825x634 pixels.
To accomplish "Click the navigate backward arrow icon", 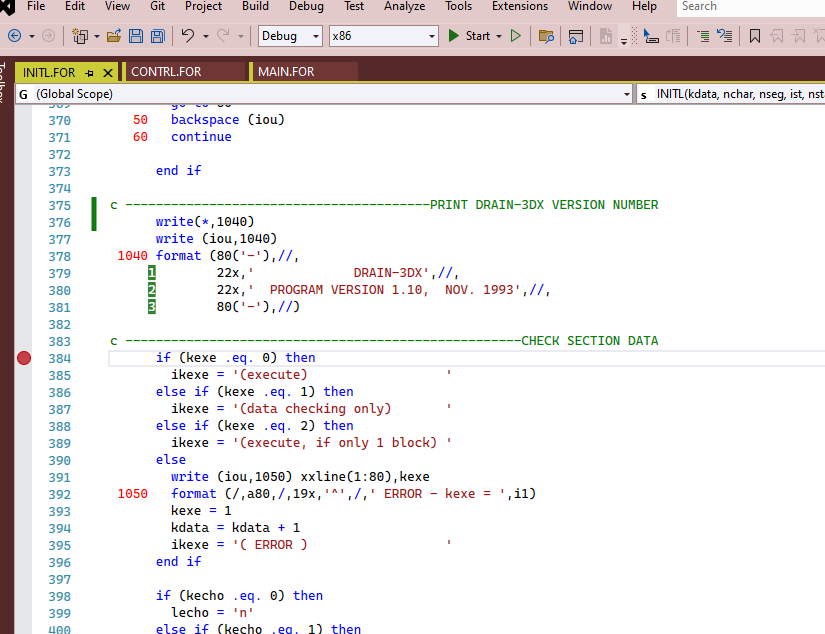I will [15, 36].
